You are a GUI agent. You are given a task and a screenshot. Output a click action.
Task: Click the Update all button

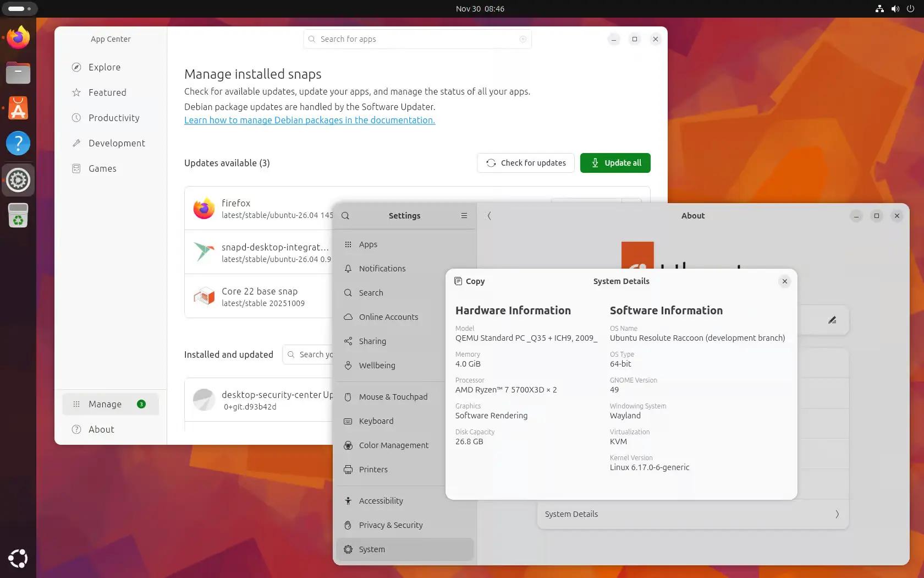(x=615, y=163)
